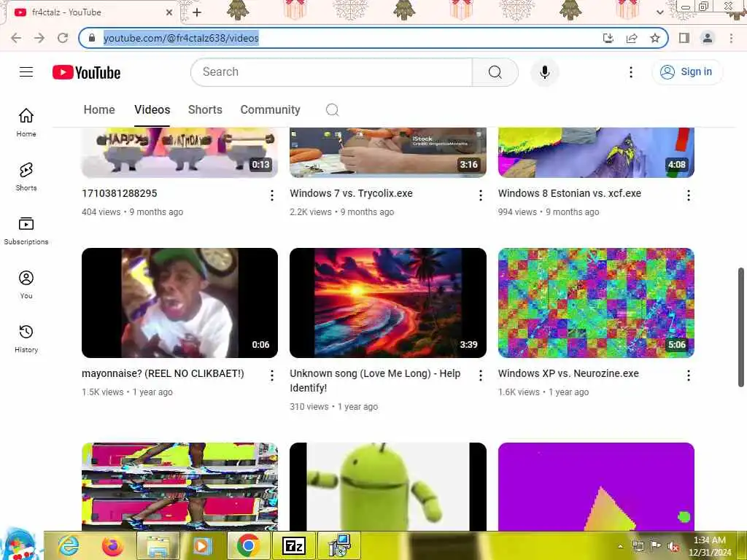Open options for Windows XP vs. Neurozine.exe
Viewport: 747px width, 560px height.
(689, 376)
